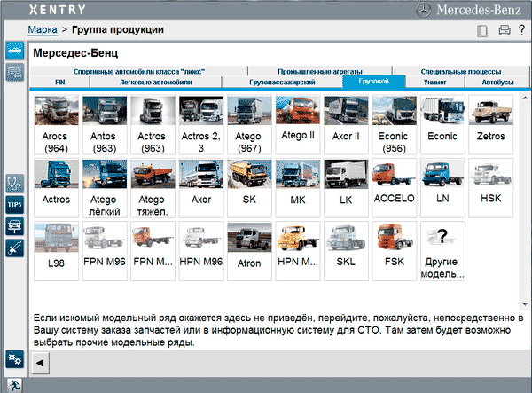The image size is (532, 393).
Task: Select the Antos (963) model
Action: click(x=105, y=124)
